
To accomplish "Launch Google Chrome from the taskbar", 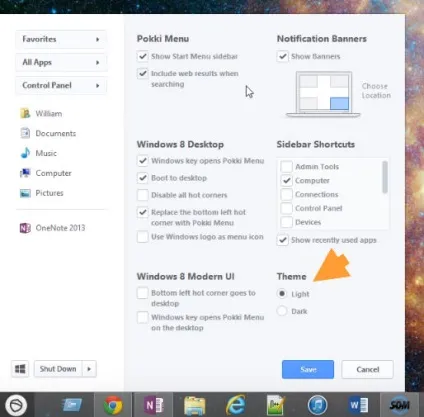I will (113, 405).
